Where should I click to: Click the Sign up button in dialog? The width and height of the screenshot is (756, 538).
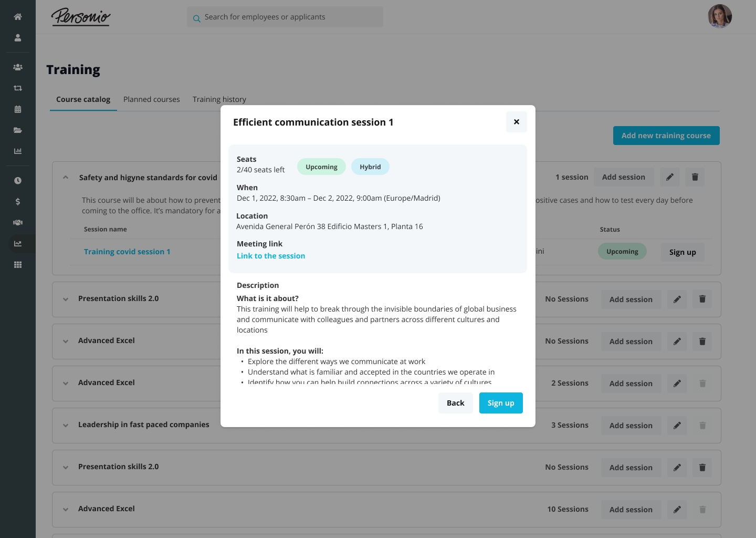tap(501, 403)
